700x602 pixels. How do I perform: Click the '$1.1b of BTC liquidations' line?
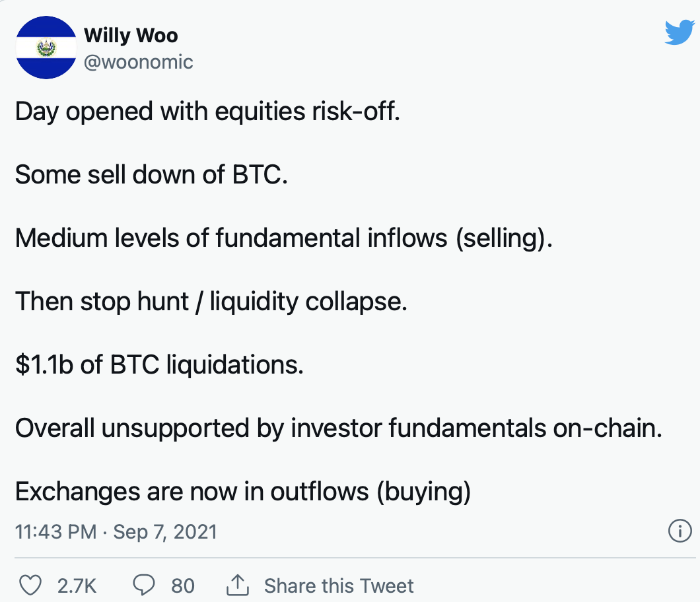point(159,364)
